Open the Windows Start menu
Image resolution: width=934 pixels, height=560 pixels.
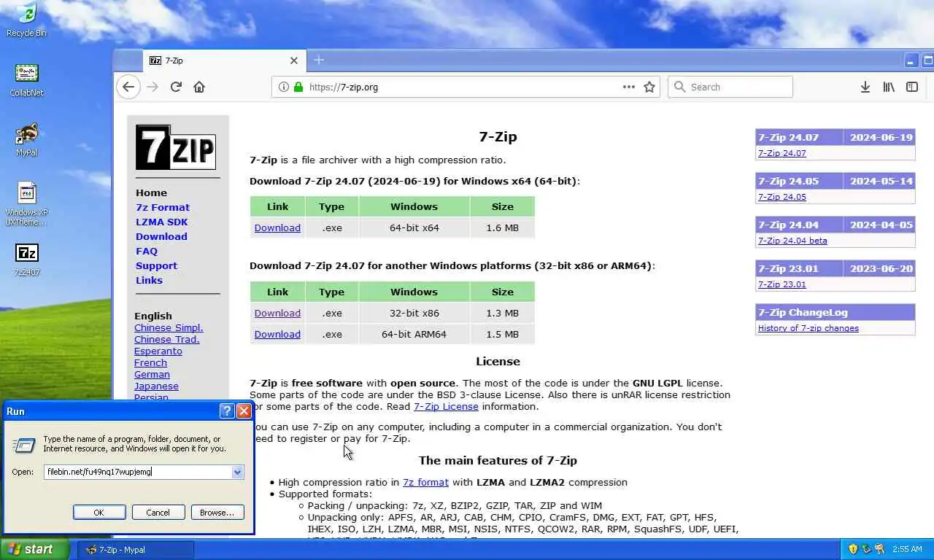click(34, 549)
